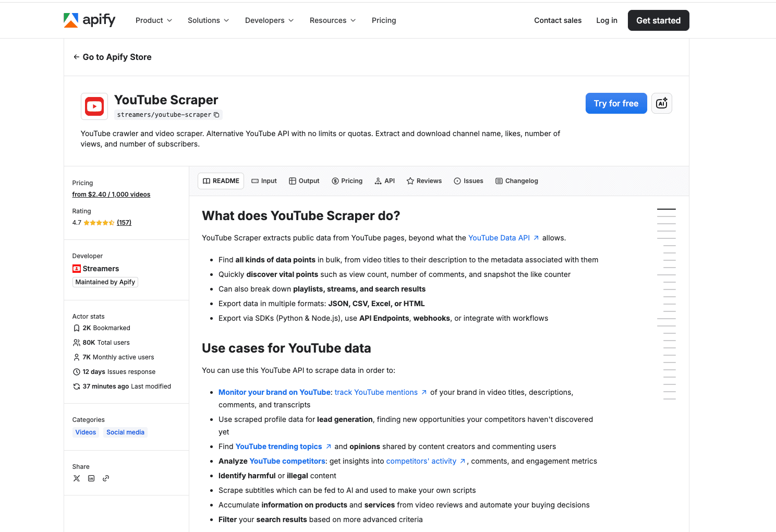Click the Use cases for YouTube data heading
776x532 pixels.
click(x=286, y=348)
